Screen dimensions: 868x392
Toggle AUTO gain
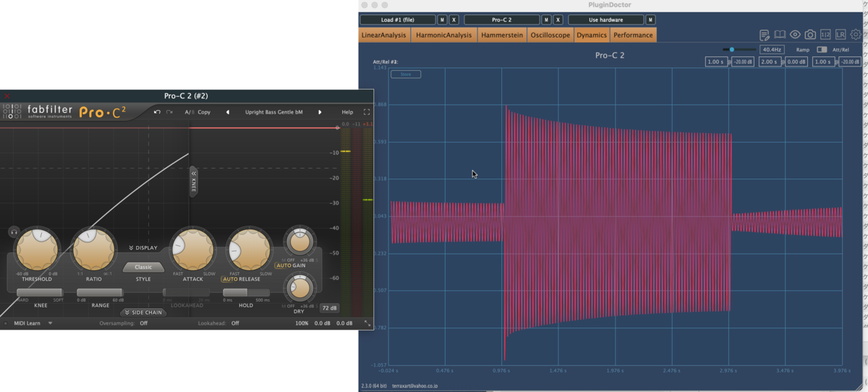(283, 265)
